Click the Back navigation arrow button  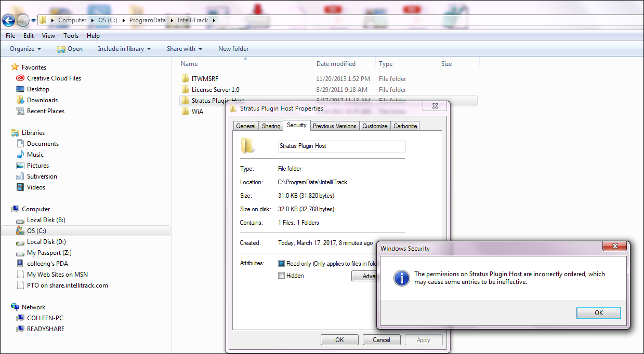tap(8, 20)
